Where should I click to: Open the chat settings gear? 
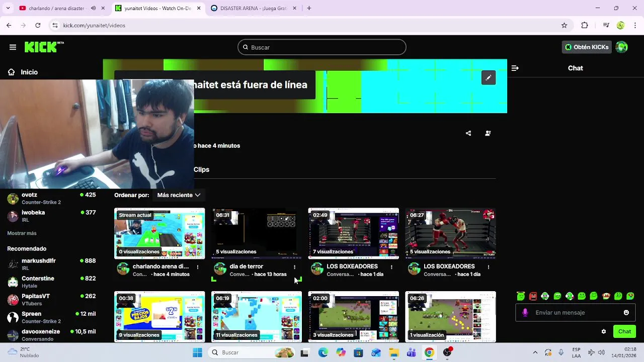click(604, 331)
